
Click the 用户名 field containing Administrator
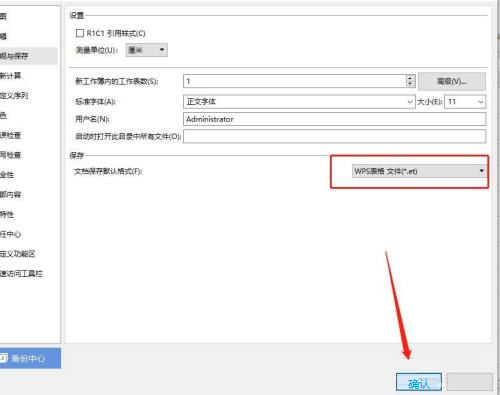334,119
